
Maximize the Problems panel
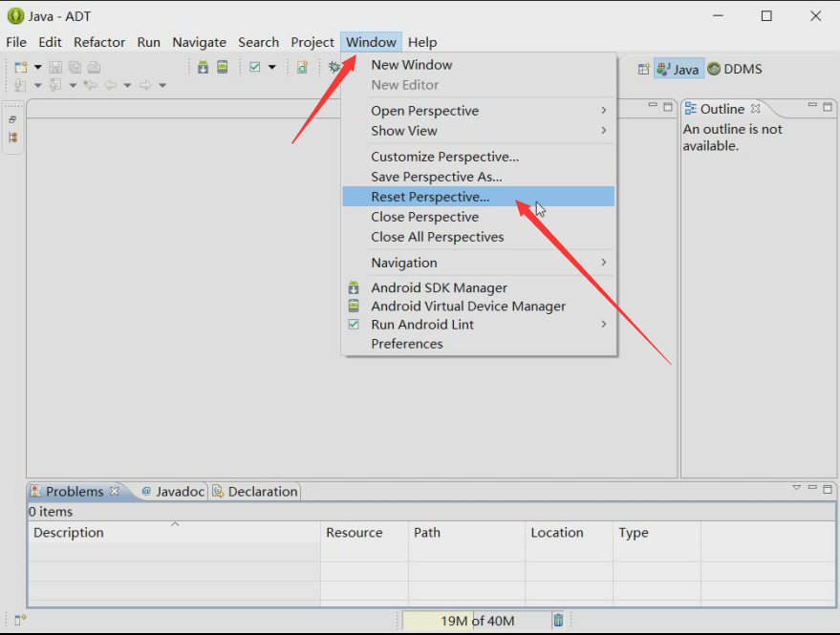[828, 489]
